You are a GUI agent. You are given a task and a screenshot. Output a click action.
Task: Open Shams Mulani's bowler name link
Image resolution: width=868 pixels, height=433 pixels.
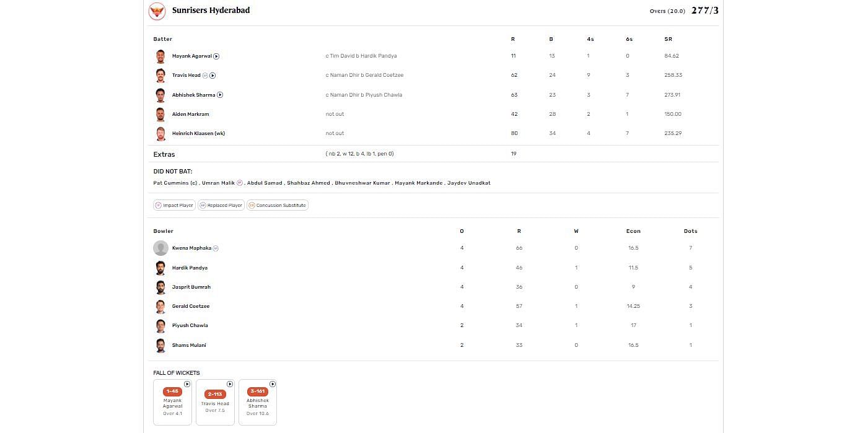point(189,346)
